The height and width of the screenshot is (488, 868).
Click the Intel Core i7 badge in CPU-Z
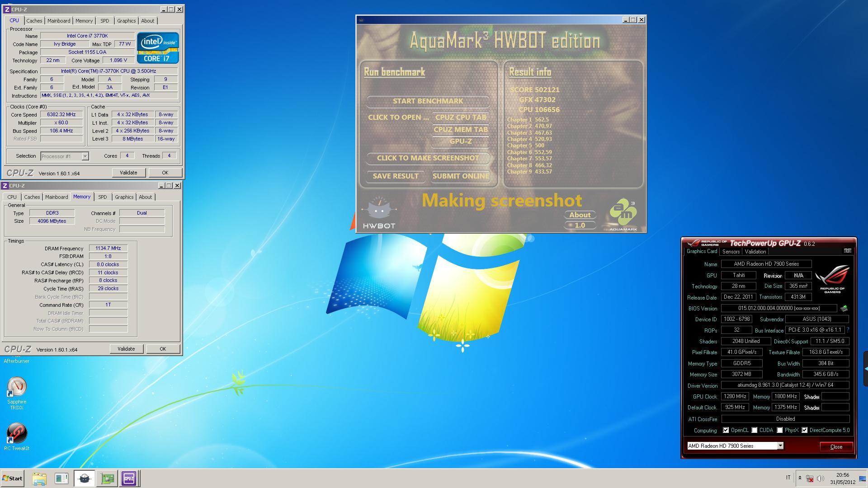pyautogui.click(x=158, y=47)
